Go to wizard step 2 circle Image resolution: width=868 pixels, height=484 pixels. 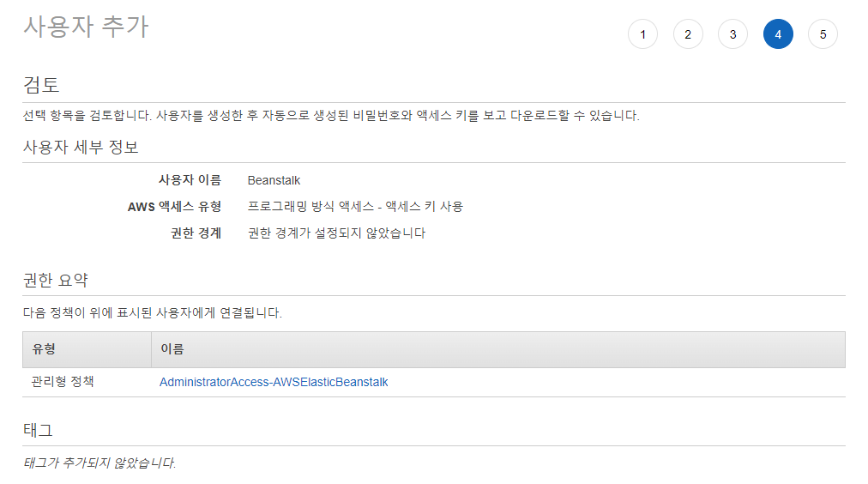pyautogui.click(x=688, y=34)
